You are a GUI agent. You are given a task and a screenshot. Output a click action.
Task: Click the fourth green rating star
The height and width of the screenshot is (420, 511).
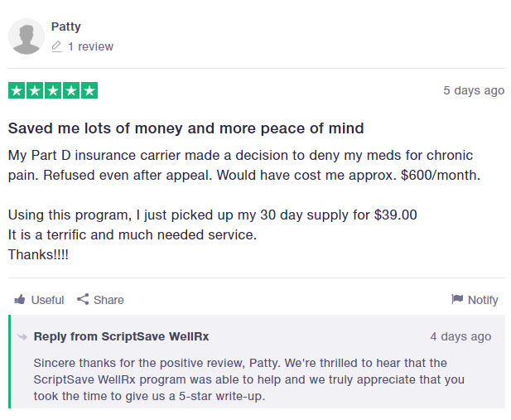(71, 90)
